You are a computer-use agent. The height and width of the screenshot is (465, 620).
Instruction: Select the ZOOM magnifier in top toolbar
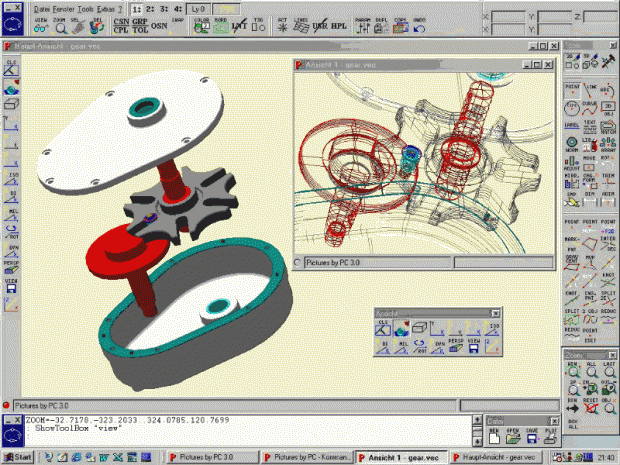(60, 26)
